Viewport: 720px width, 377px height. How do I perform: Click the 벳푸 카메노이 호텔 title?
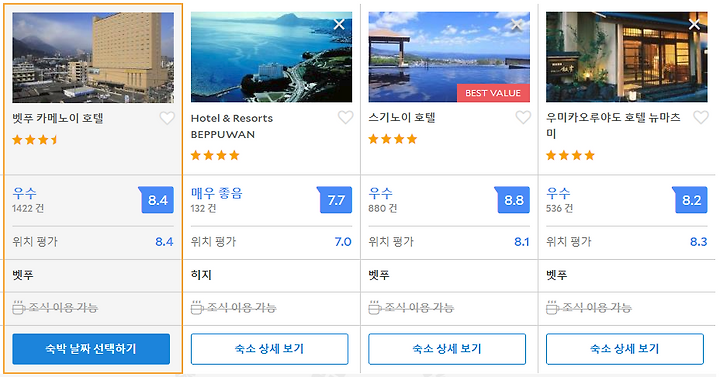58,118
